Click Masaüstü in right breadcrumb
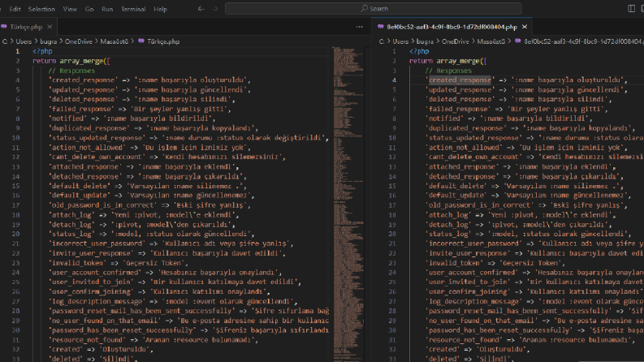The height and width of the screenshot is (362, 644). 491,41
